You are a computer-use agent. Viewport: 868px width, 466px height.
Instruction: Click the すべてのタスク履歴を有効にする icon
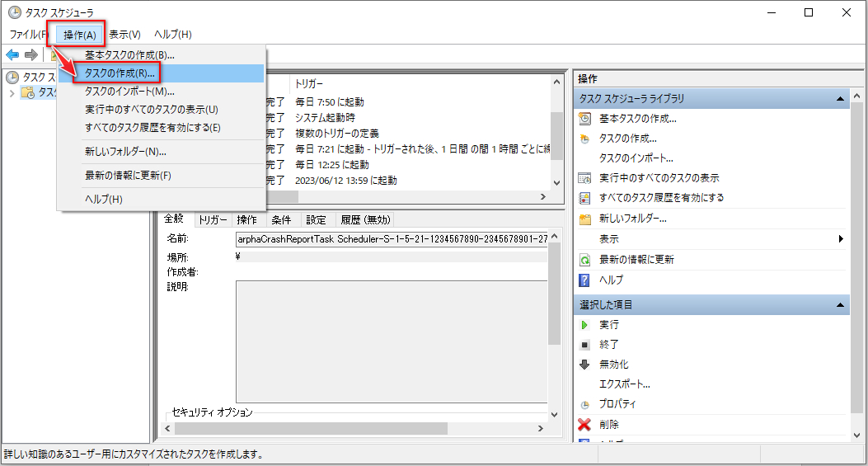pos(584,198)
